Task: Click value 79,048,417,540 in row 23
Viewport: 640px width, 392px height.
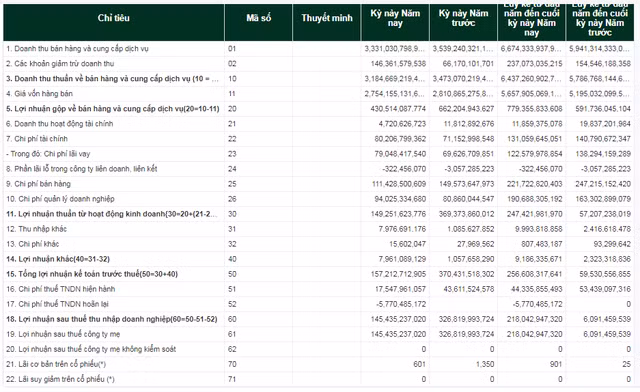Action: click(x=400, y=154)
